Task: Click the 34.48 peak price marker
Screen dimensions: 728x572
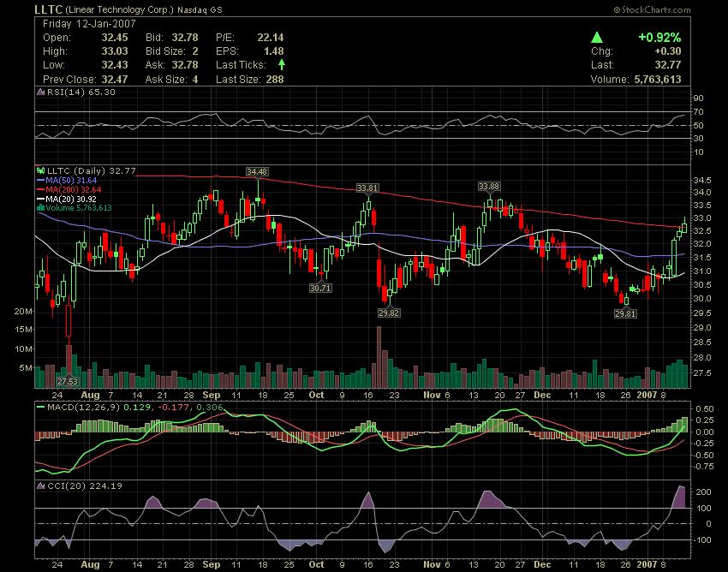Action: pos(257,172)
